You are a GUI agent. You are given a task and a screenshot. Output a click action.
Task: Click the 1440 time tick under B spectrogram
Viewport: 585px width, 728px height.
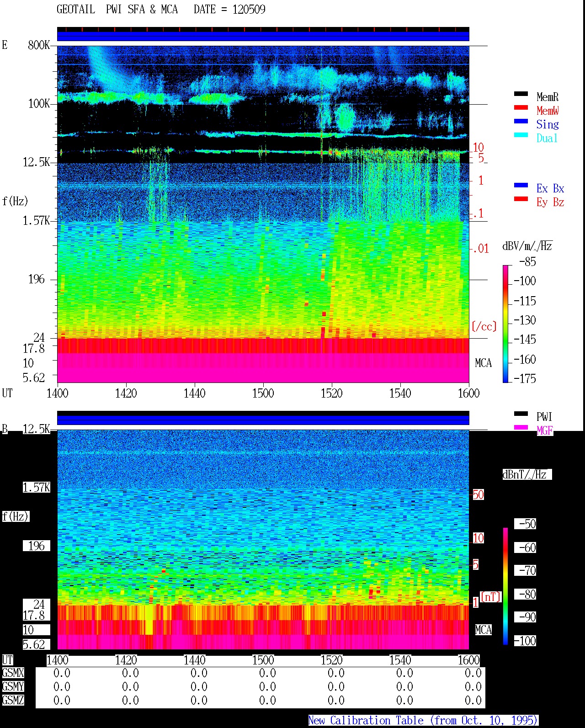(195, 660)
